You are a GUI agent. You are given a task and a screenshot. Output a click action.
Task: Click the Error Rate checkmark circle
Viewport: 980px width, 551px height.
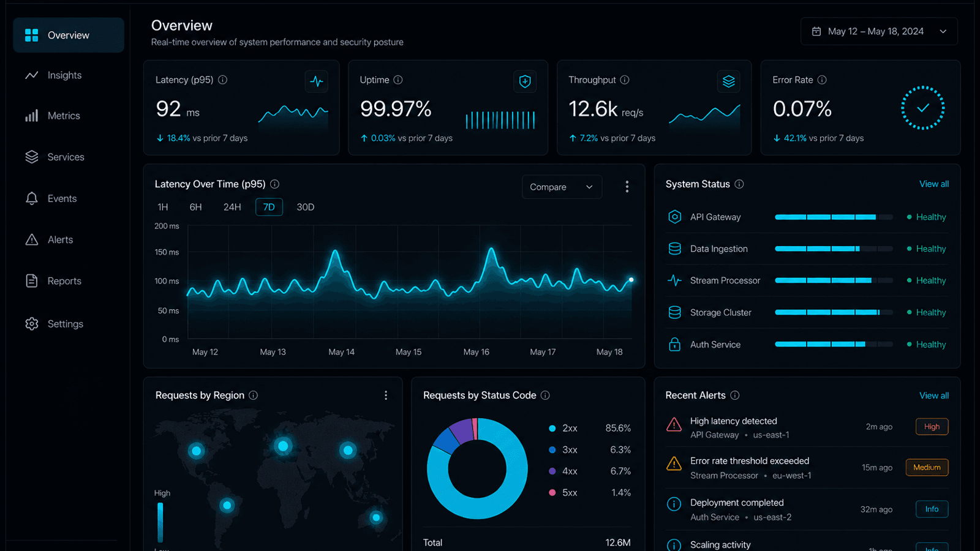point(923,108)
